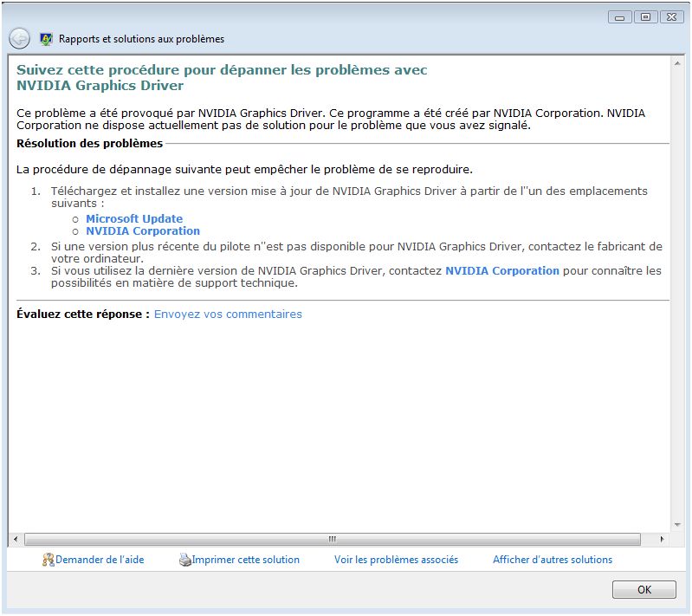Image resolution: width=692 pixels, height=616 pixels.
Task: Click the Demander de l'aide people icon
Action: click(x=49, y=560)
